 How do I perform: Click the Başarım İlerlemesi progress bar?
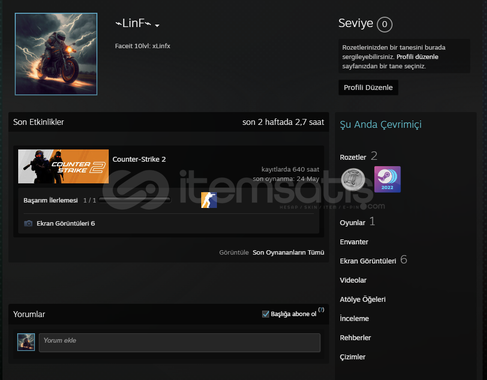pos(135,200)
